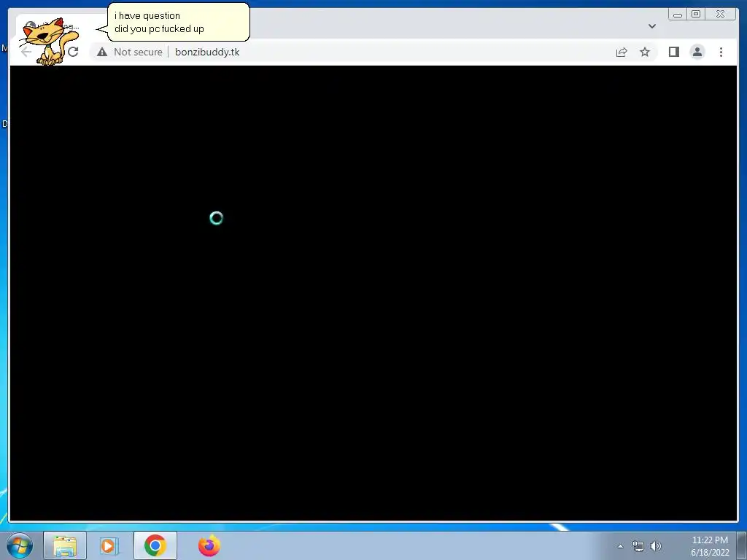
Task: Click Show desktop button at taskbar end
Action: 741,546
